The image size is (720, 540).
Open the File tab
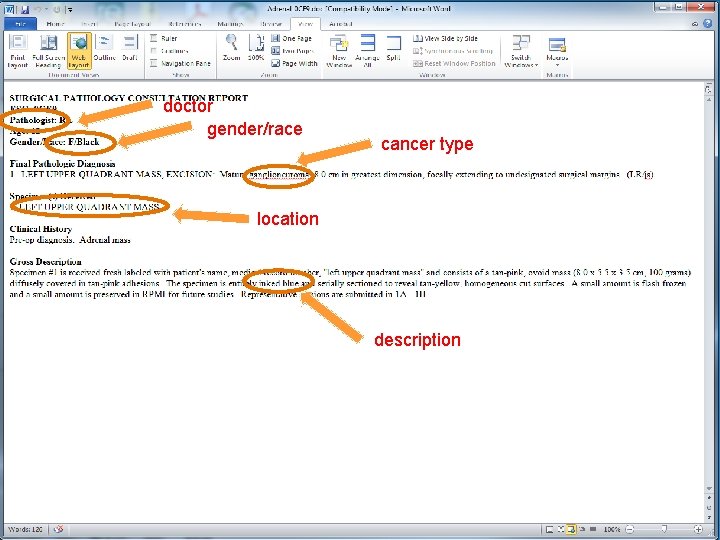(x=20, y=24)
